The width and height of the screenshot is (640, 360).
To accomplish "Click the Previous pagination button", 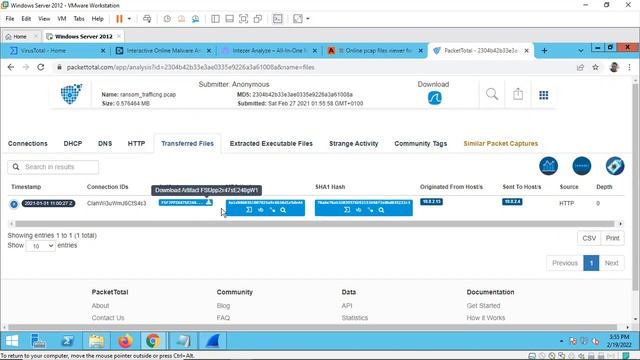I will pos(565,263).
